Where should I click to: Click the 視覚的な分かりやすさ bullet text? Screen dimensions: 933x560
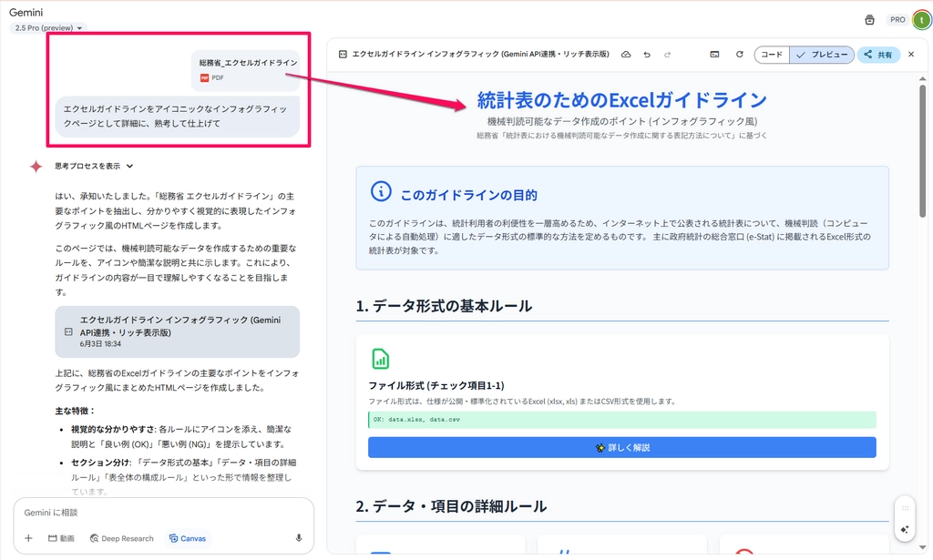pos(113,429)
